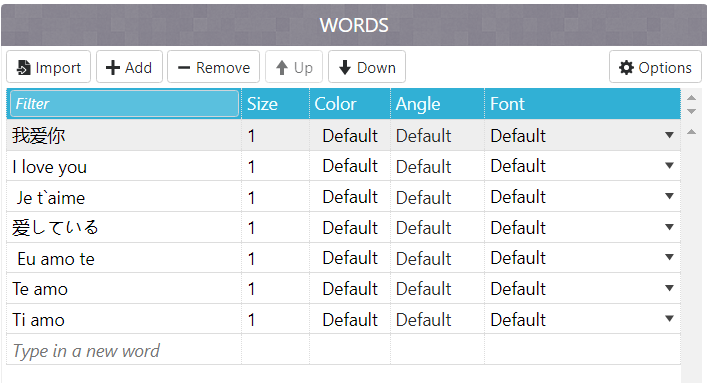Click the Color column header
The width and height of the screenshot is (707, 383).
pyautogui.click(x=350, y=104)
